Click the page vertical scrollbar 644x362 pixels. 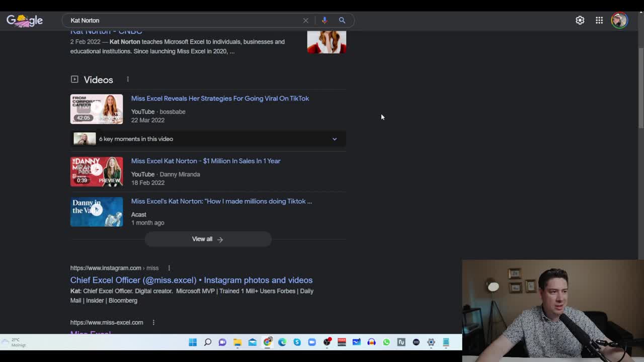point(640,88)
